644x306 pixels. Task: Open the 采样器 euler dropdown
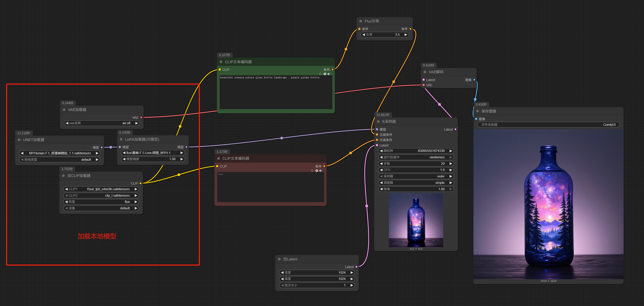(x=416, y=176)
